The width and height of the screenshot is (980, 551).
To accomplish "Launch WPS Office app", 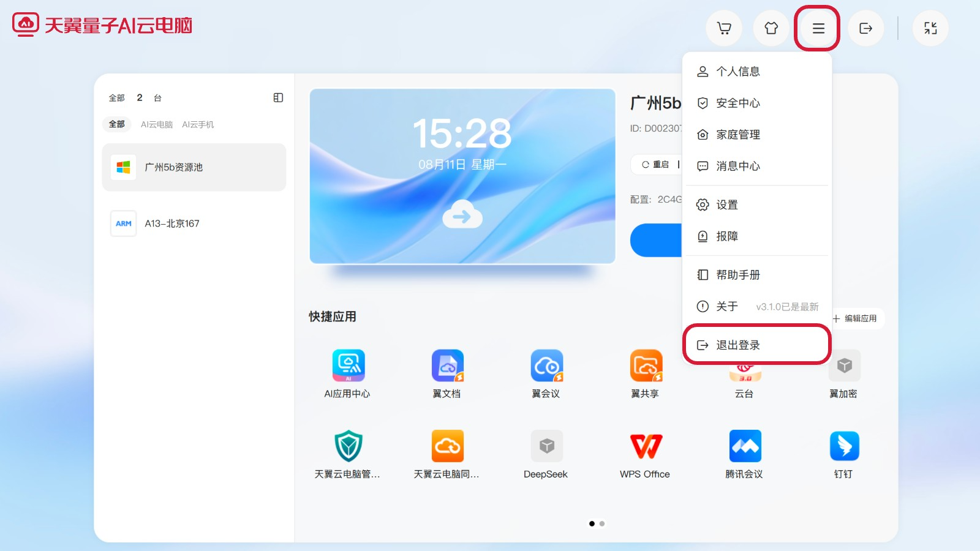I will (x=646, y=454).
